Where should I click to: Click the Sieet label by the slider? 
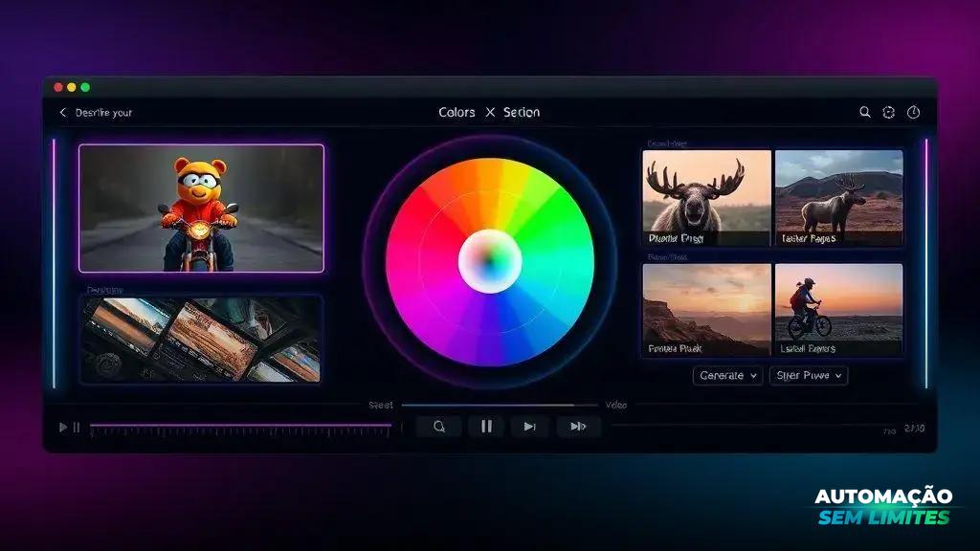(x=381, y=405)
